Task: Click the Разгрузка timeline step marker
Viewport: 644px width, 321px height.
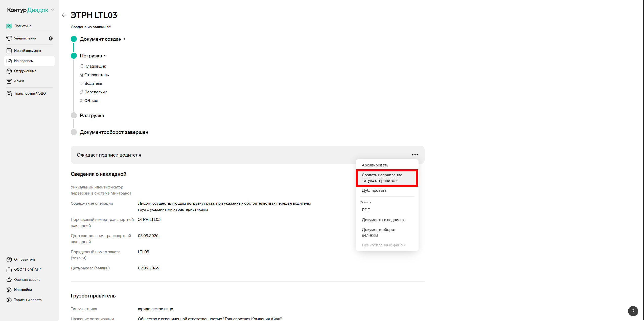Action: pos(74,115)
